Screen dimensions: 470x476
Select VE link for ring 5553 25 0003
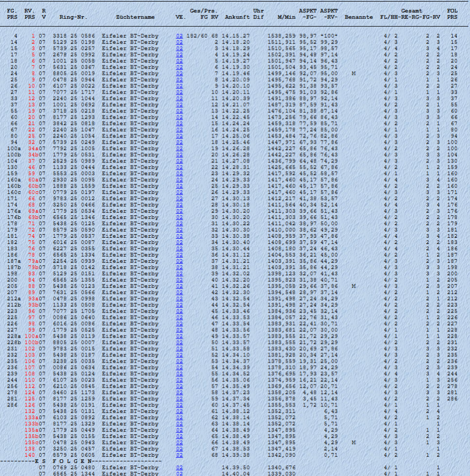(x=180, y=173)
